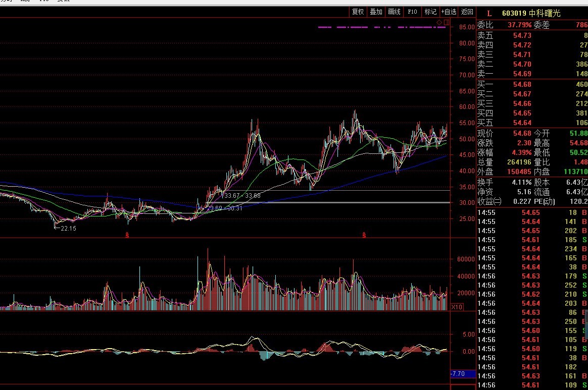This screenshot has width=588, height=390.
Task: Click the 涨跌 value 2.30
Action: [524, 143]
